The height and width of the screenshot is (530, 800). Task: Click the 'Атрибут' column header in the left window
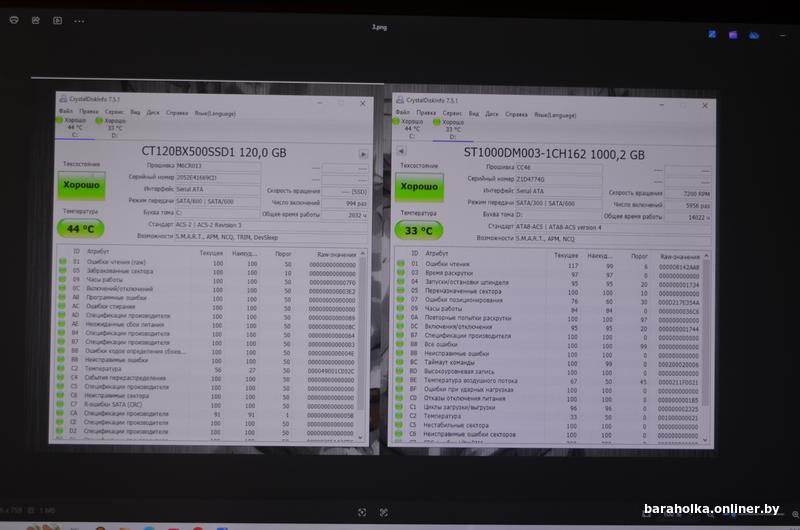point(98,251)
